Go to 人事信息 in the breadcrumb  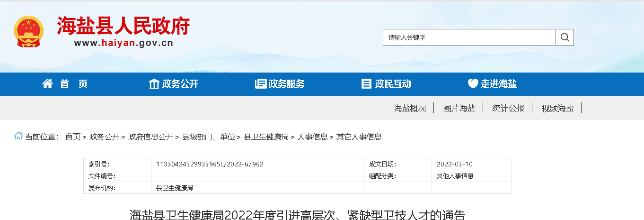(312, 137)
